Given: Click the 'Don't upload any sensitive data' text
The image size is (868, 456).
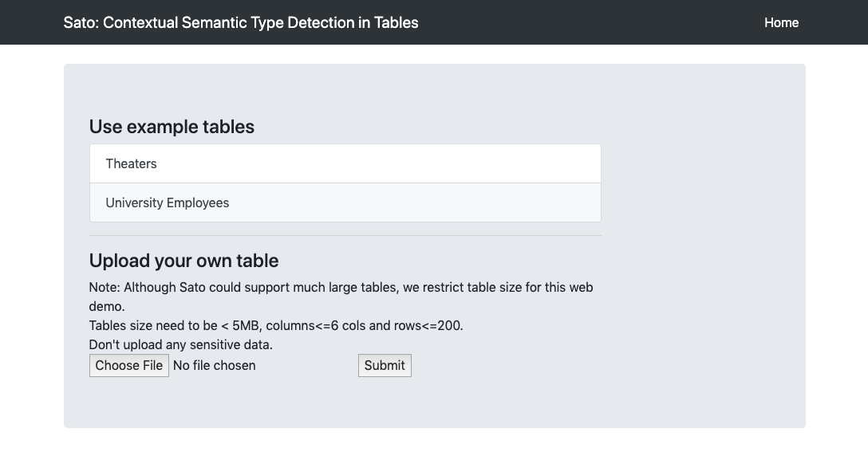Looking at the screenshot, I should coord(180,344).
